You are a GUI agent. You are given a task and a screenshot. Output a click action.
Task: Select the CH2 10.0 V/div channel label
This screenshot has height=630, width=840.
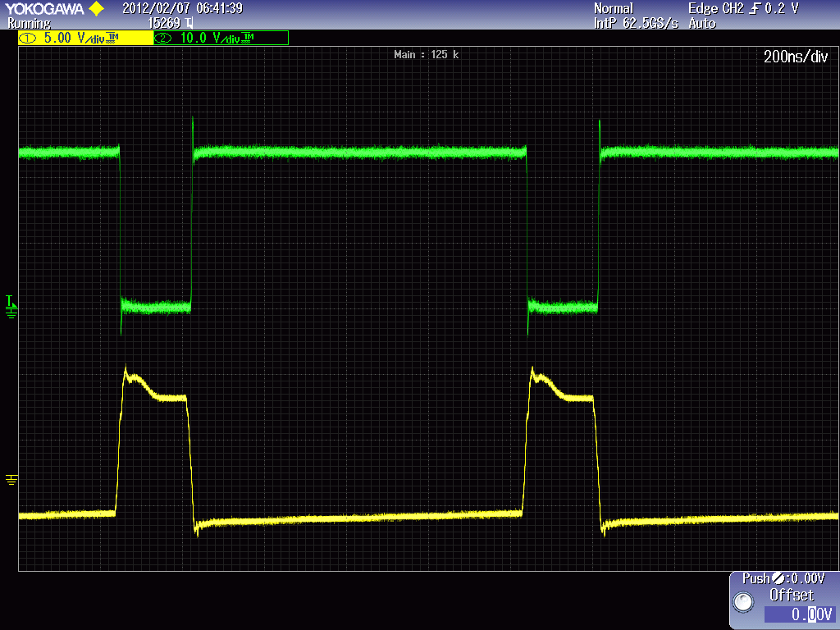221,38
